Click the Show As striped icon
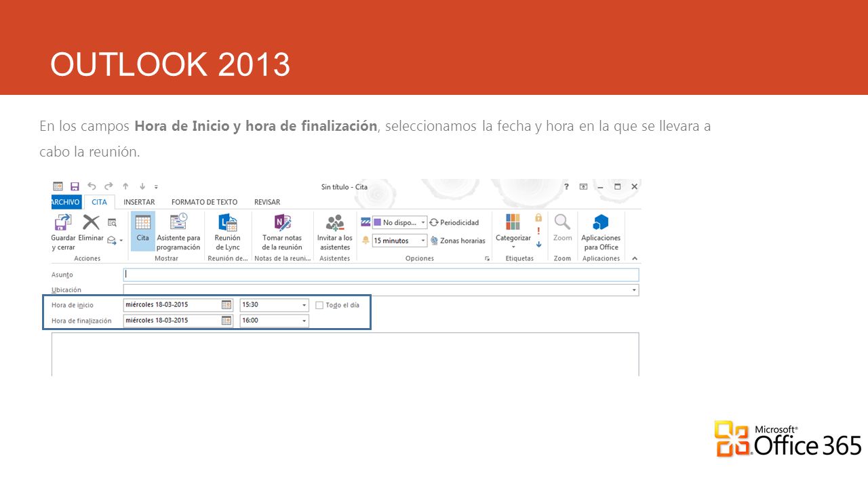Viewport: 868px width, 488px height. (366, 222)
